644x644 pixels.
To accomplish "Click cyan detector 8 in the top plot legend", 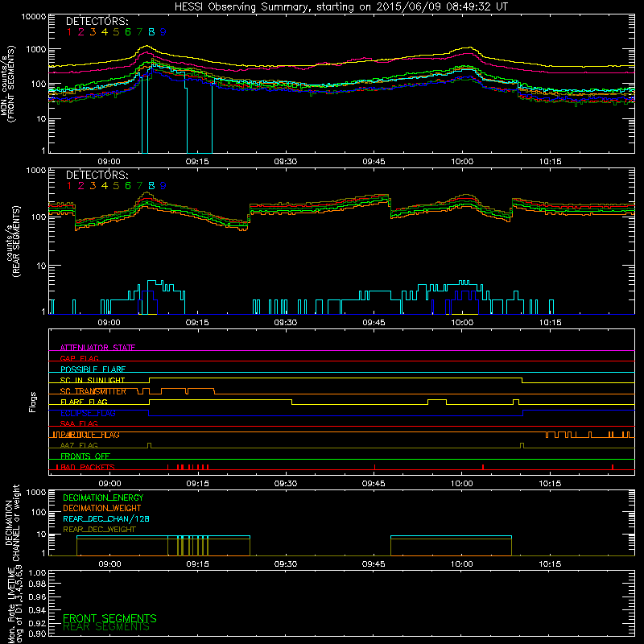I will [x=151, y=32].
